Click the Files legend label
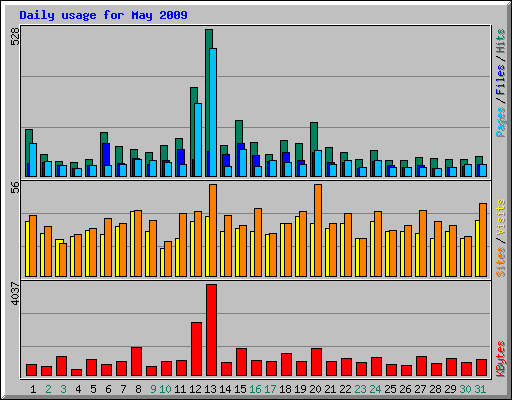The image size is (512, 400). tap(501, 79)
